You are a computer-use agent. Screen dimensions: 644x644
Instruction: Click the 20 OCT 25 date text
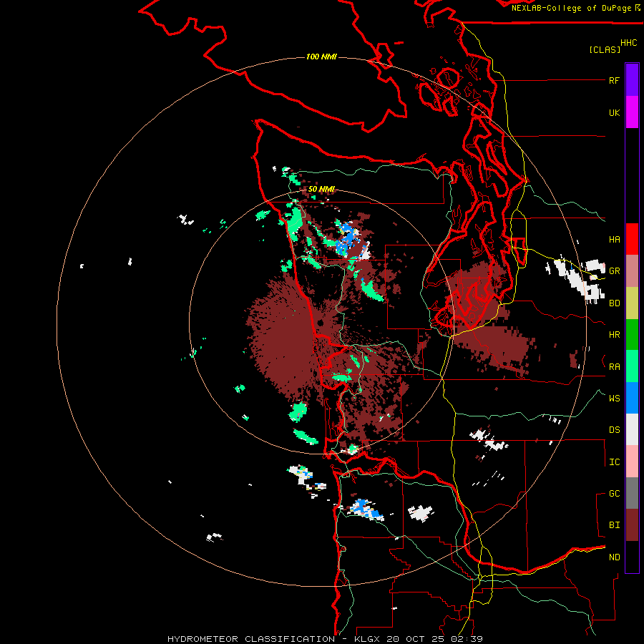[x=416, y=639]
